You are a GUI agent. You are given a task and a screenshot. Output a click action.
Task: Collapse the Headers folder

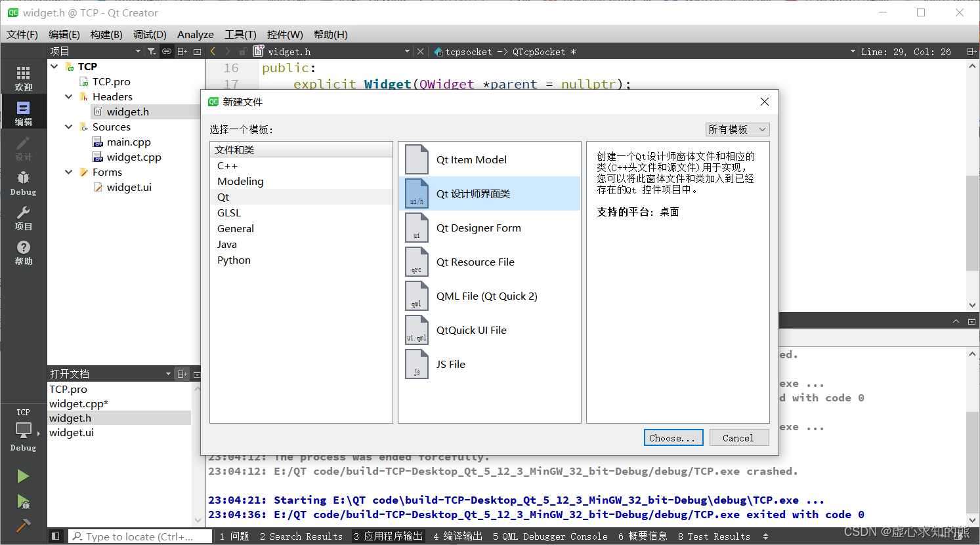coord(69,96)
